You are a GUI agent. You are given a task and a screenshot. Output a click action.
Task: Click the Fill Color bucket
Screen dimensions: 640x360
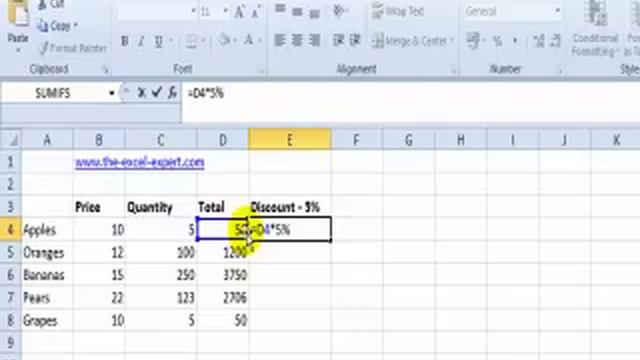225,40
